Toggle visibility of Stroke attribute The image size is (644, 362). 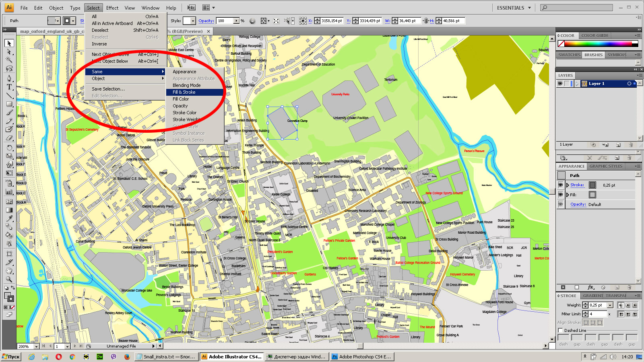[560, 185]
